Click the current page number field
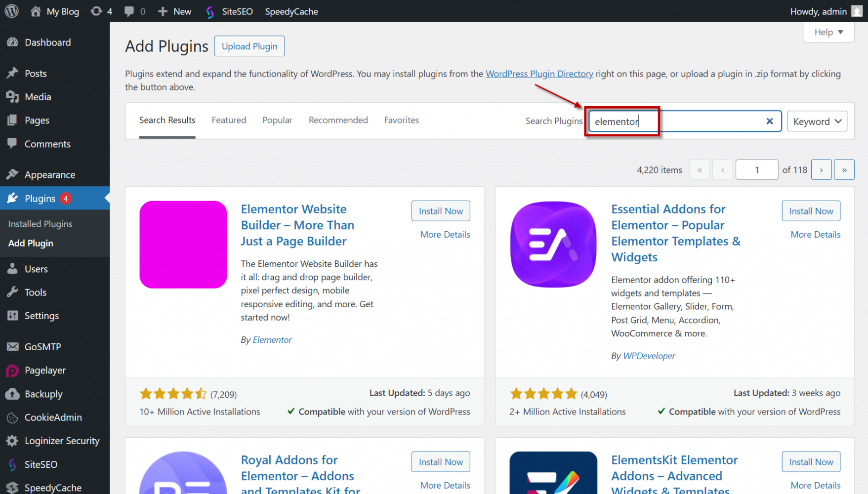 756,170
